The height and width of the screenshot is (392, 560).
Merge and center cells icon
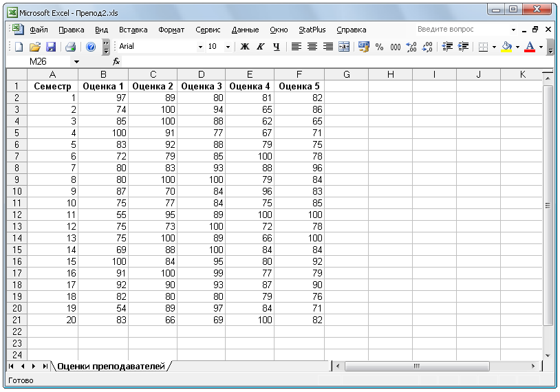pos(344,47)
